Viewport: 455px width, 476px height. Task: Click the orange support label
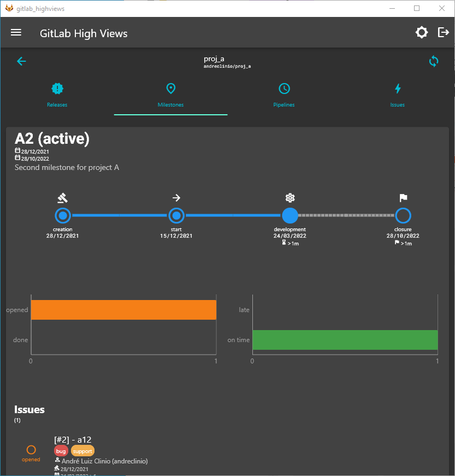(x=82, y=451)
